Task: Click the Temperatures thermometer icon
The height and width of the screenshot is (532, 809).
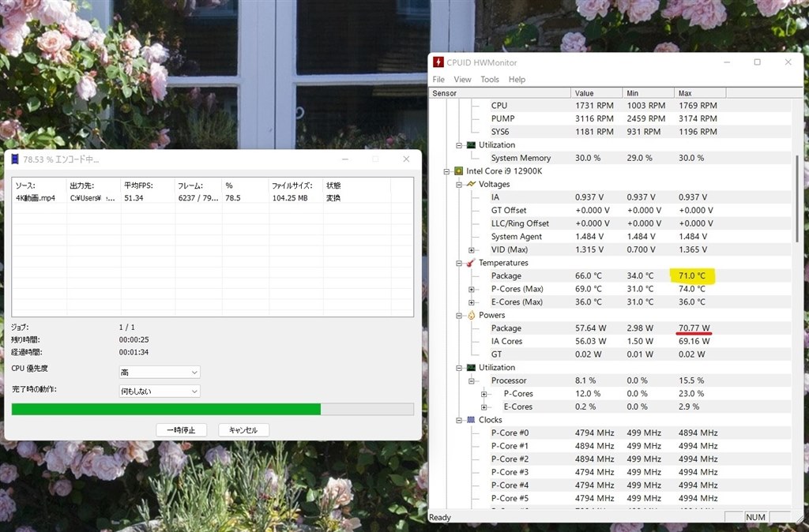Action: point(471,263)
